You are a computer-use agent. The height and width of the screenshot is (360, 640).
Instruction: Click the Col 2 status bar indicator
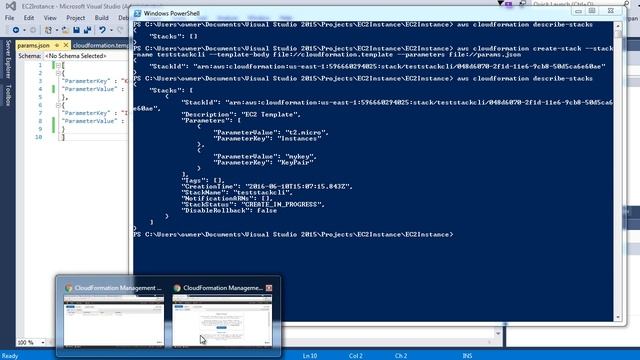(356, 356)
